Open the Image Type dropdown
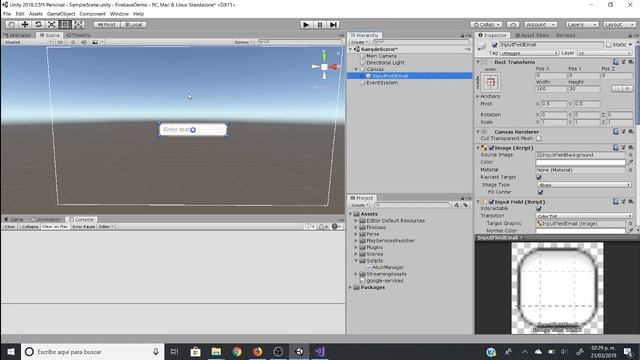 click(x=584, y=185)
